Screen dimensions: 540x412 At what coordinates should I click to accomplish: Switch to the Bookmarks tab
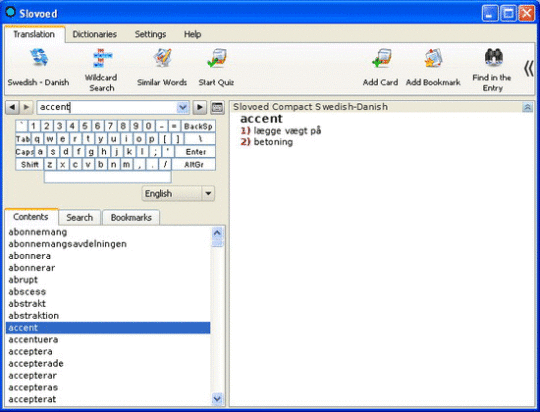[131, 218]
